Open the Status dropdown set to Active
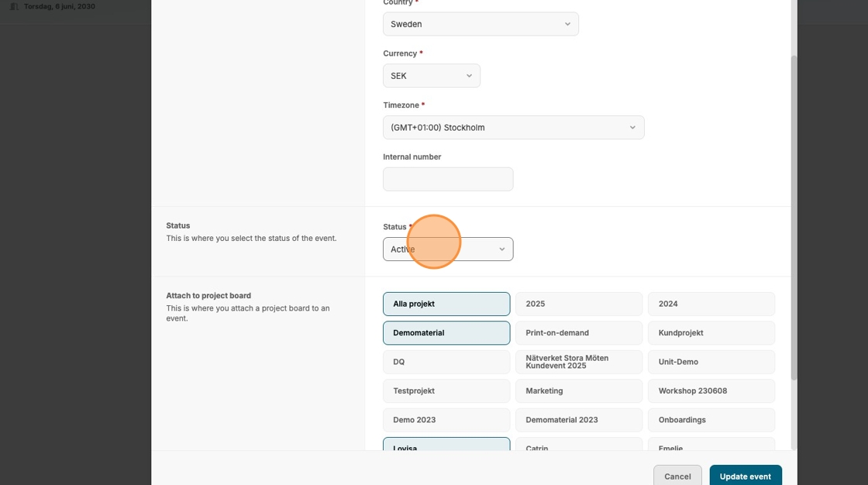This screenshot has height=485, width=868. pos(448,249)
